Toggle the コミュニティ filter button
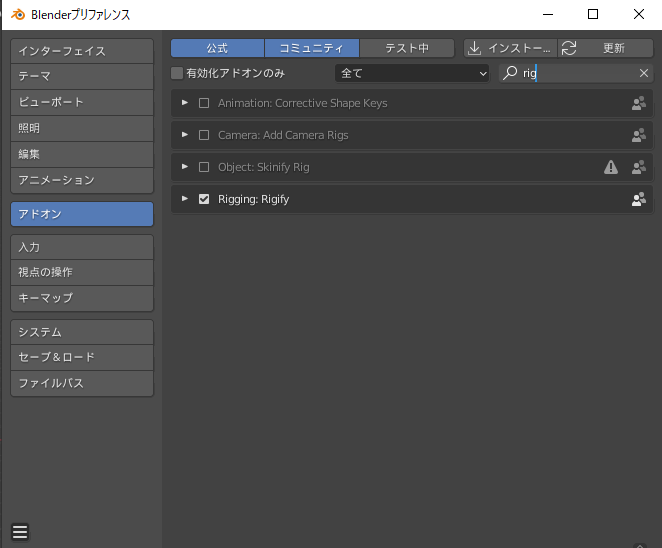 [x=312, y=48]
